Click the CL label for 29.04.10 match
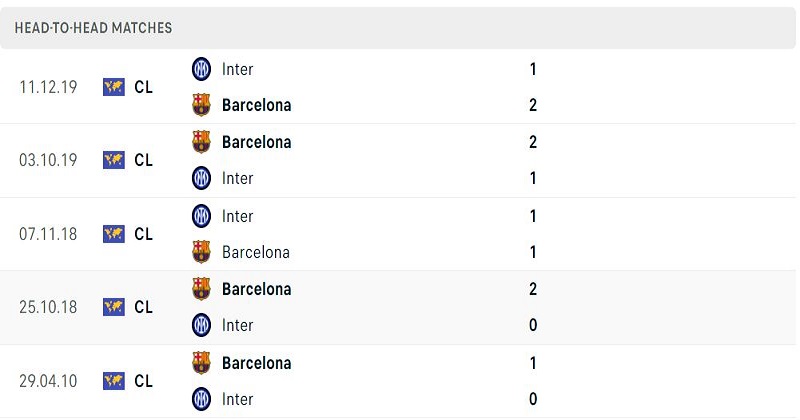Screen dimensions: 800x420 (143, 381)
